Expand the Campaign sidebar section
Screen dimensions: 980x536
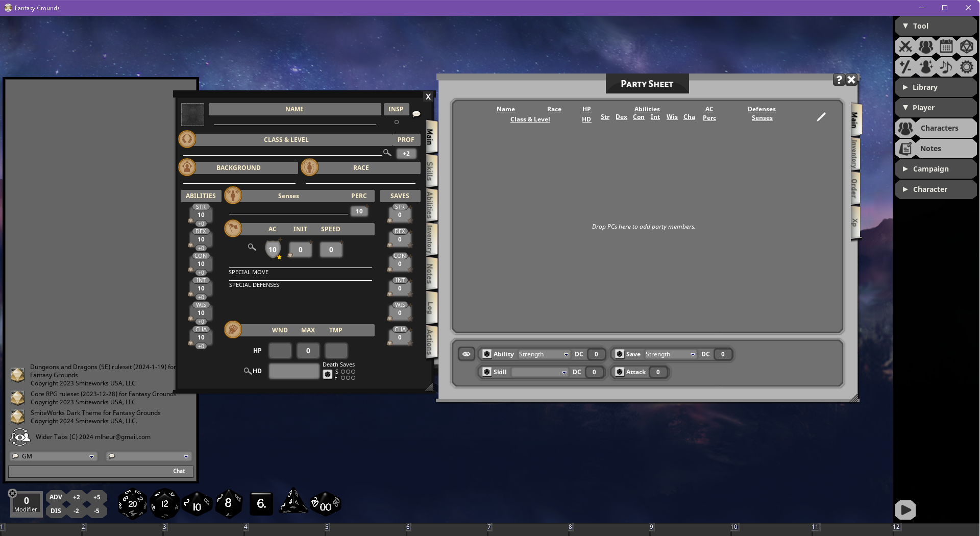(x=936, y=169)
